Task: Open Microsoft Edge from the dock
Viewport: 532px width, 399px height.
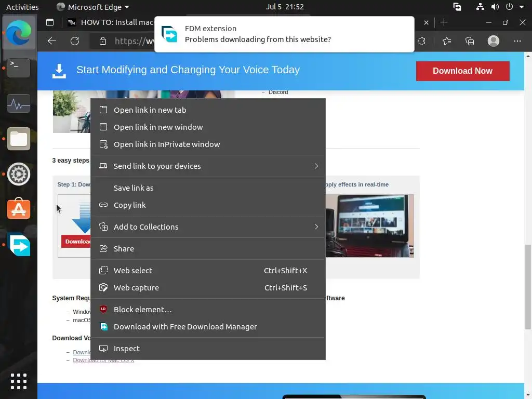Action: click(x=19, y=33)
